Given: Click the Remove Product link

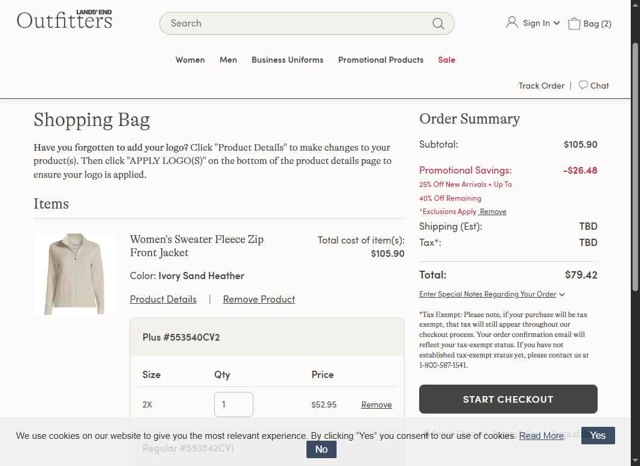Looking at the screenshot, I should (259, 299).
